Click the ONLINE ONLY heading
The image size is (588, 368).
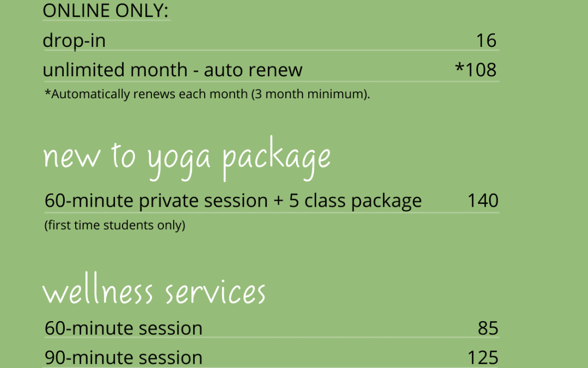(106, 11)
